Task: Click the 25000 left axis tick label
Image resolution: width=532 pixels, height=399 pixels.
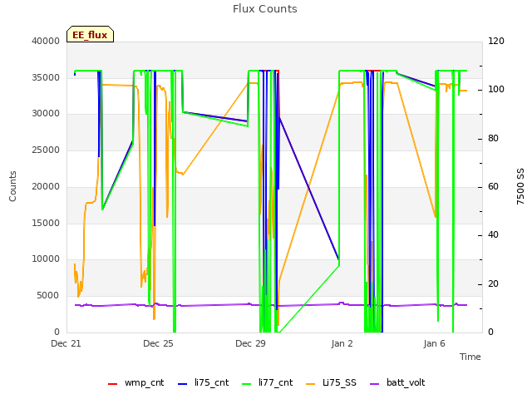Action: click(46, 150)
